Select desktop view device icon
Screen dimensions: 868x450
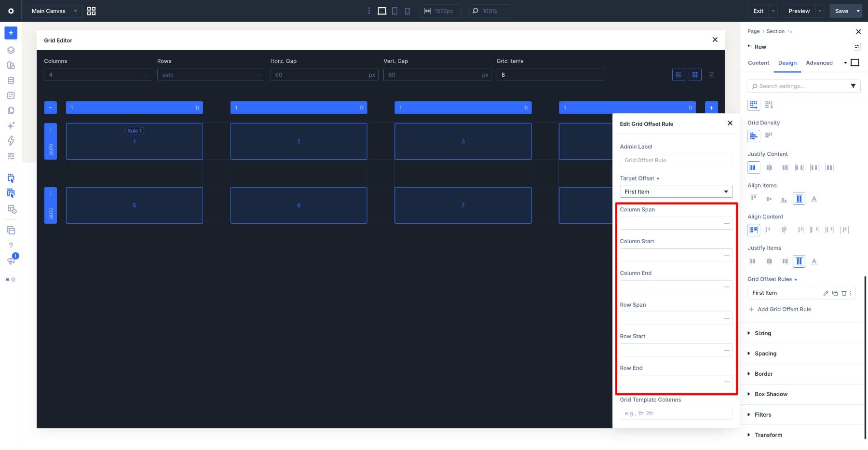coord(382,11)
